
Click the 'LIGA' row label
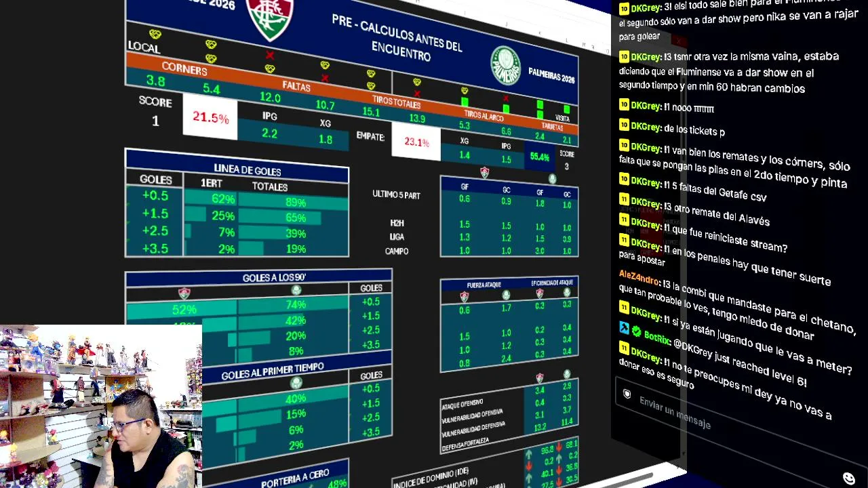pos(397,237)
